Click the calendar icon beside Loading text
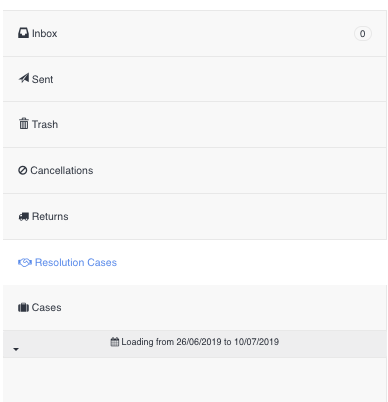The width and height of the screenshot is (388, 402). point(115,342)
